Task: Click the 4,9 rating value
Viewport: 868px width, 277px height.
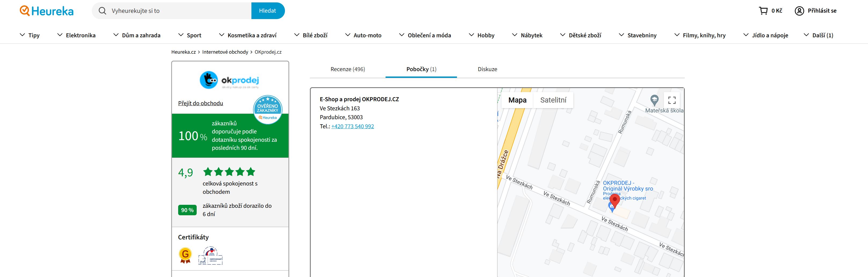Action: (x=186, y=173)
